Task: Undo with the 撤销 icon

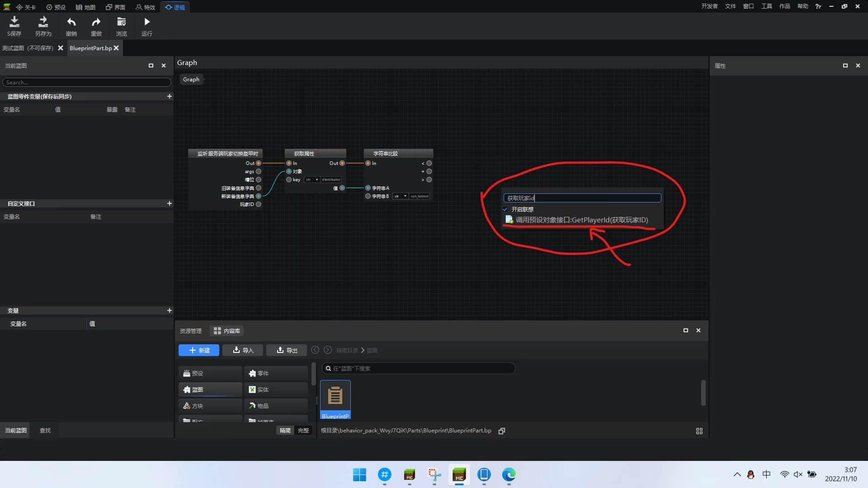Action: (x=71, y=26)
